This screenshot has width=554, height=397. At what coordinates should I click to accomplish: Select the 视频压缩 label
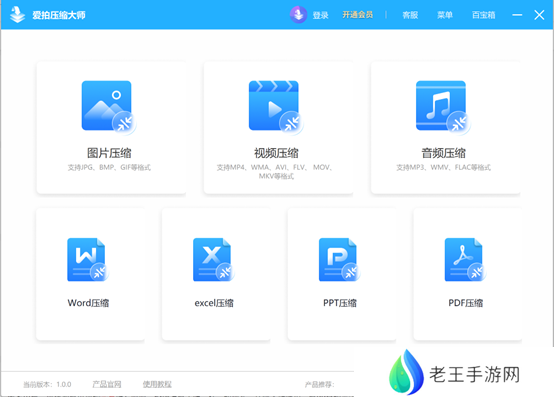(x=276, y=153)
